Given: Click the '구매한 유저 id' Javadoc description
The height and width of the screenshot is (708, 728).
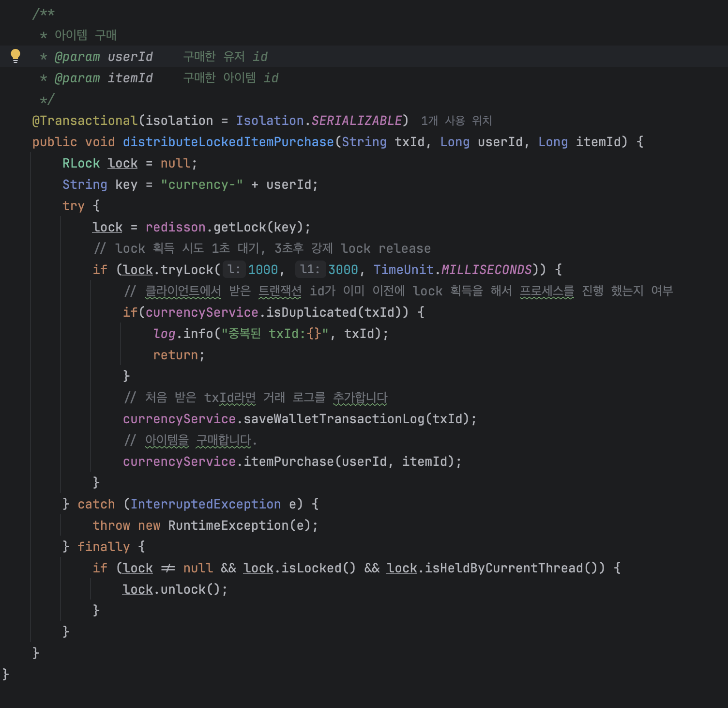Looking at the screenshot, I should click(x=225, y=57).
